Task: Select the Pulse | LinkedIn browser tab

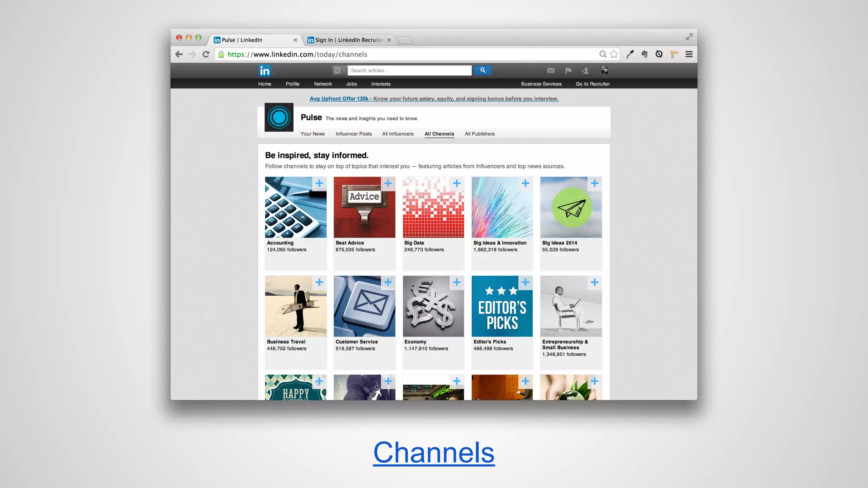Action: coord(254,40)
